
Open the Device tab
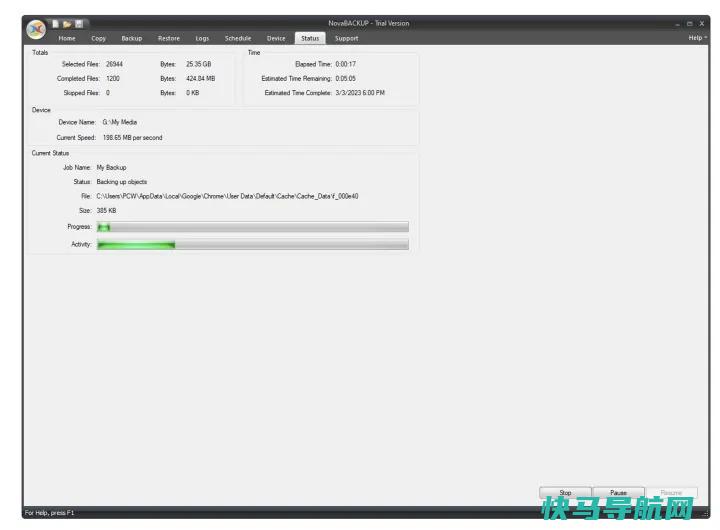(x=276, y=39)
